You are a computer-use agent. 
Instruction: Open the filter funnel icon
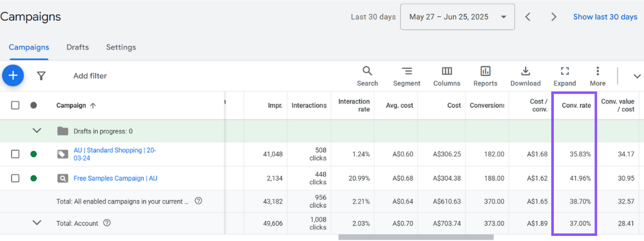click(x=41, y=75)
